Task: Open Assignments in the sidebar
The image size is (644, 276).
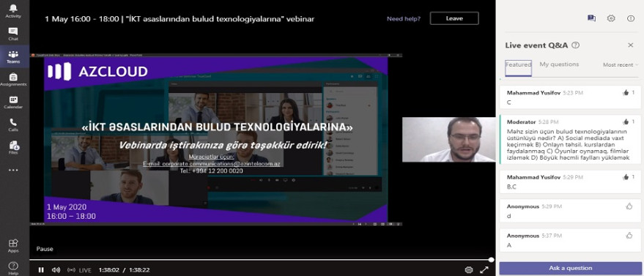Action: [13, 80]
